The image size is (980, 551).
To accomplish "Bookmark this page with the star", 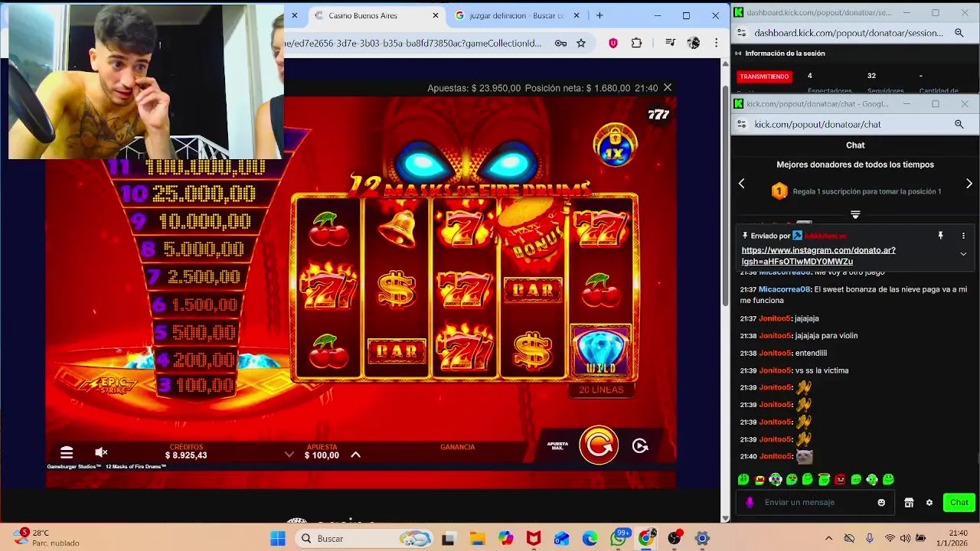I will pyautogui.click(x=581, y=43).
